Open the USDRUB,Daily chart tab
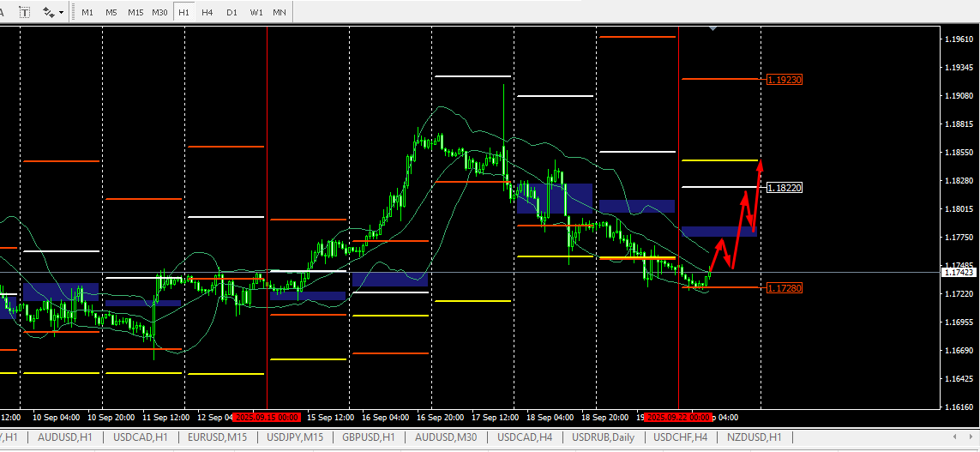This screenshot has height=452, width=980. point(603,437)
